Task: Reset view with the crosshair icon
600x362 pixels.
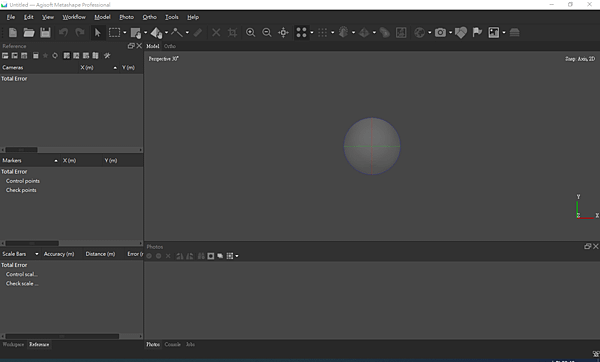Action: 283,33
